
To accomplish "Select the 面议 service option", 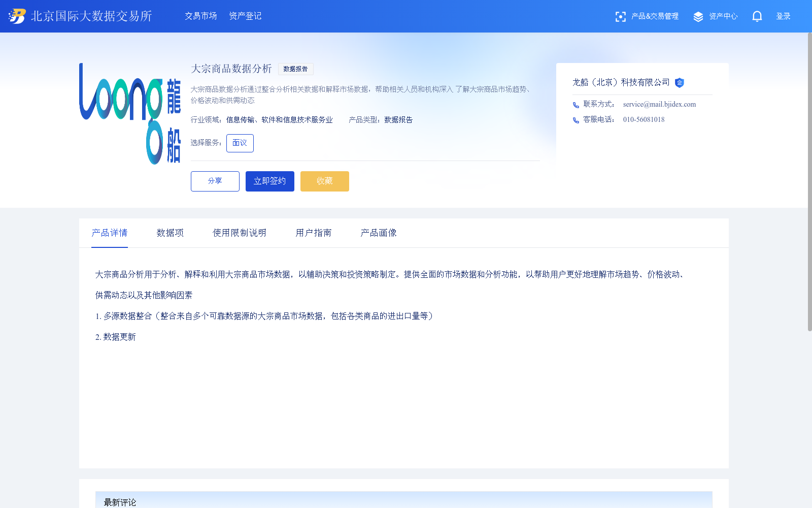I will pos(240,143).
